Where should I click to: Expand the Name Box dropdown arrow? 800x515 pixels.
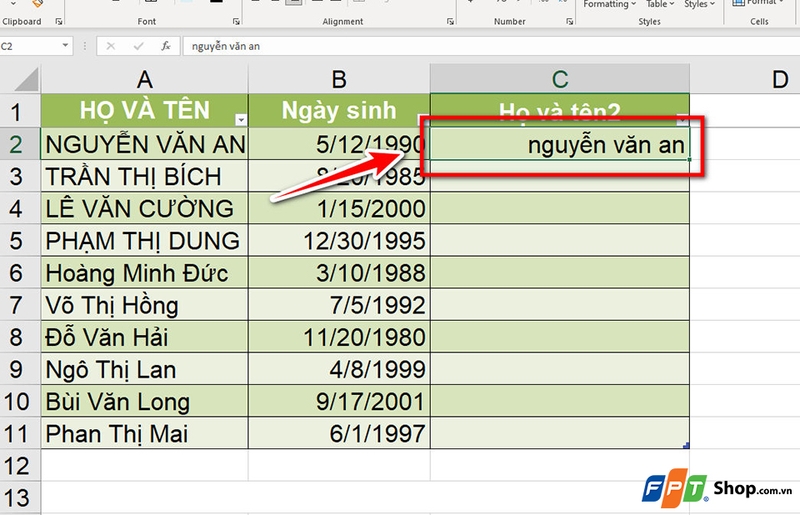pyautogui.click(x=65, y=45)
